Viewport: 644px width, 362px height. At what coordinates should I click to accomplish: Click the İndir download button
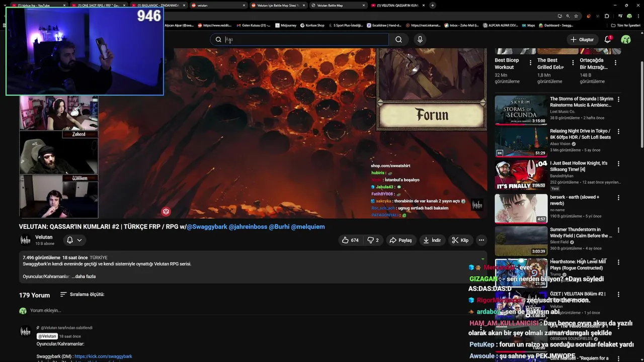coord(432,240)
